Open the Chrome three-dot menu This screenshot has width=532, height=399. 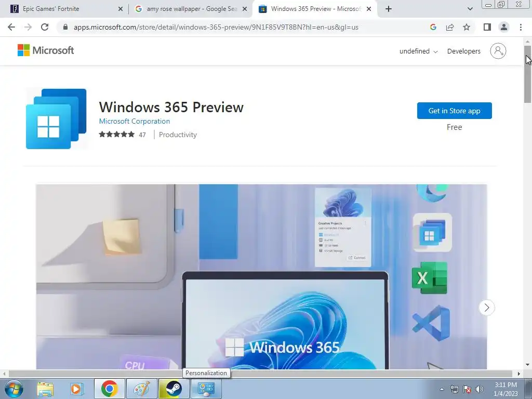pyautogui.click(x=521, y=27)
